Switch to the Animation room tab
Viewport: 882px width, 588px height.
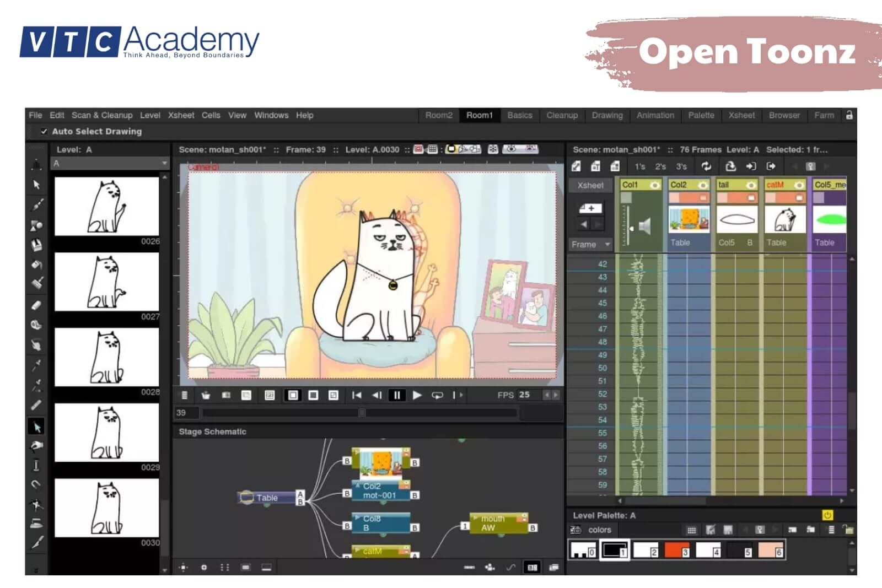pyautogui.click(x=655, y=115)
